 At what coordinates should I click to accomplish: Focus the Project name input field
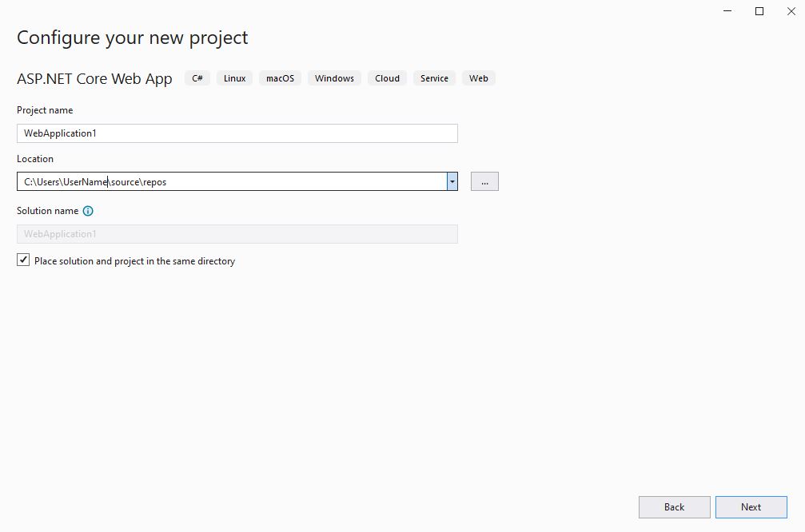237,133
